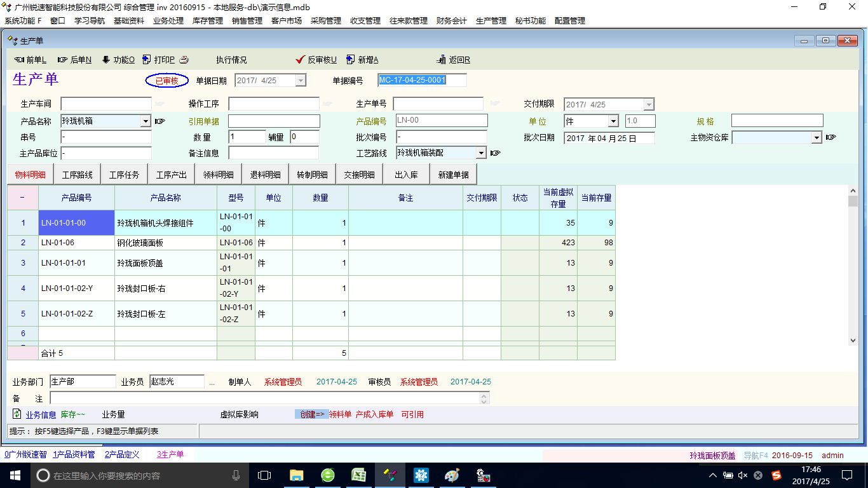Viewport: 868px width, 488px height.
Task: Expand the 工艺路线 dropdown
Action: 481,152
